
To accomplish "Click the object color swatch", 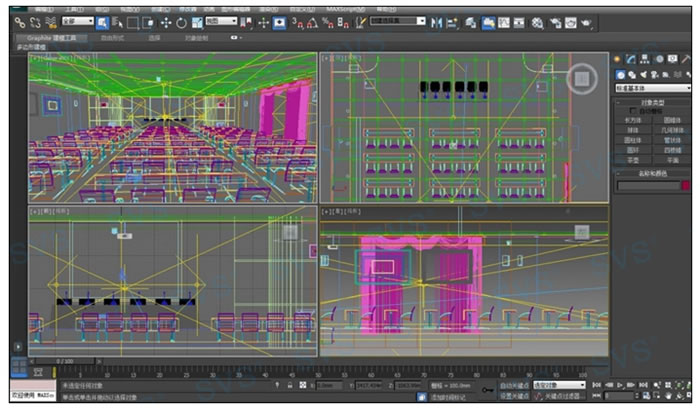I will point(685,185).
